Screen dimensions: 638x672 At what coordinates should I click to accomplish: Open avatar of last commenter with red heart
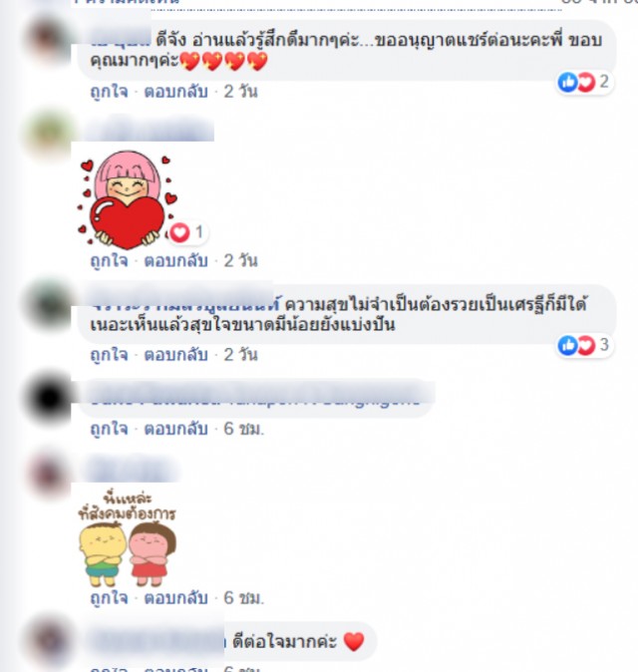coord(49,641)
